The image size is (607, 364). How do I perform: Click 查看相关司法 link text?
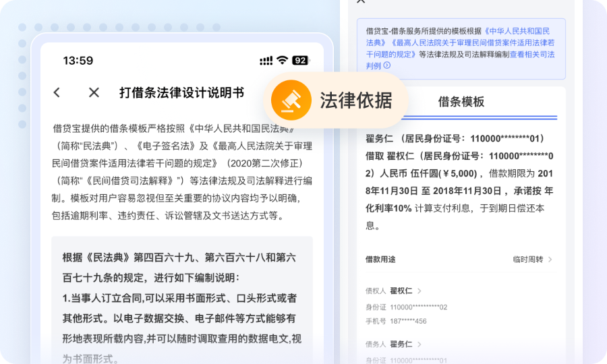pyautogui.click(x=532, y=54)
